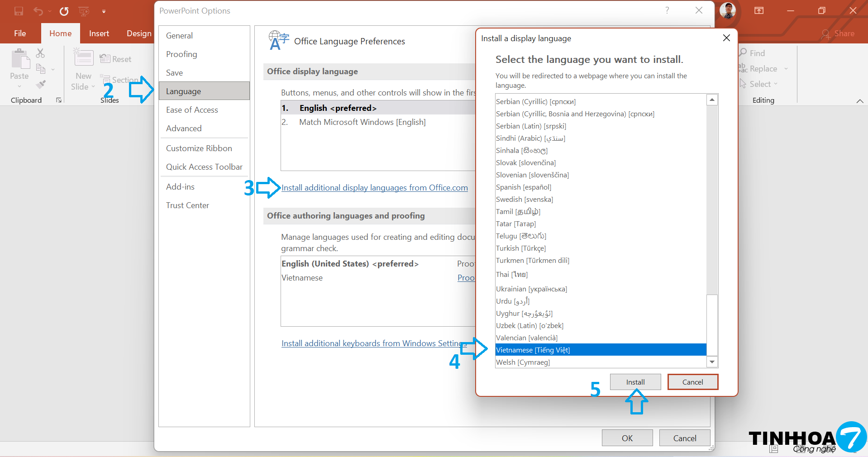Click the Undo arrow icon

pyautogui.click(x=38, y=11)
